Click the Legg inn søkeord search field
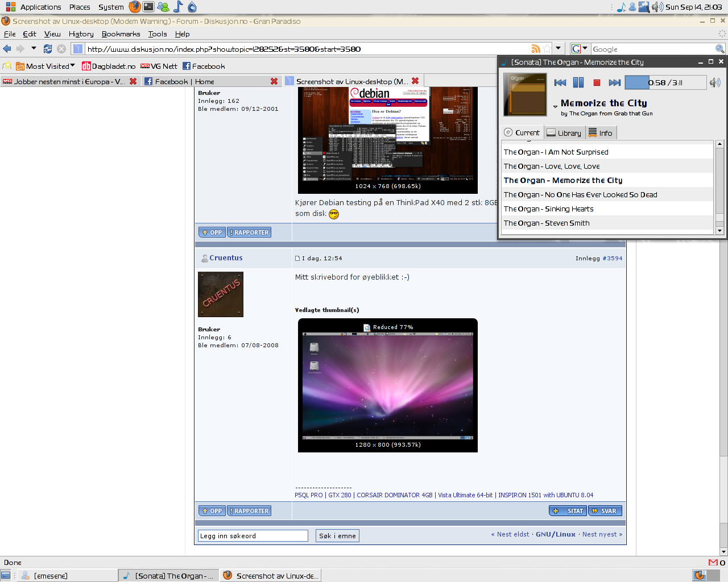This screenshot has height=582, width=728. coord(253,536)
